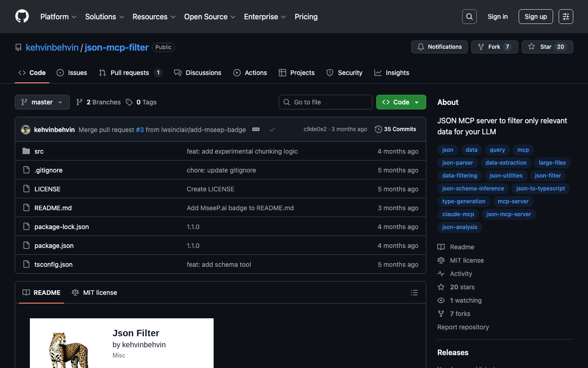Expand commit message ellipsis icon

(256, 130)
